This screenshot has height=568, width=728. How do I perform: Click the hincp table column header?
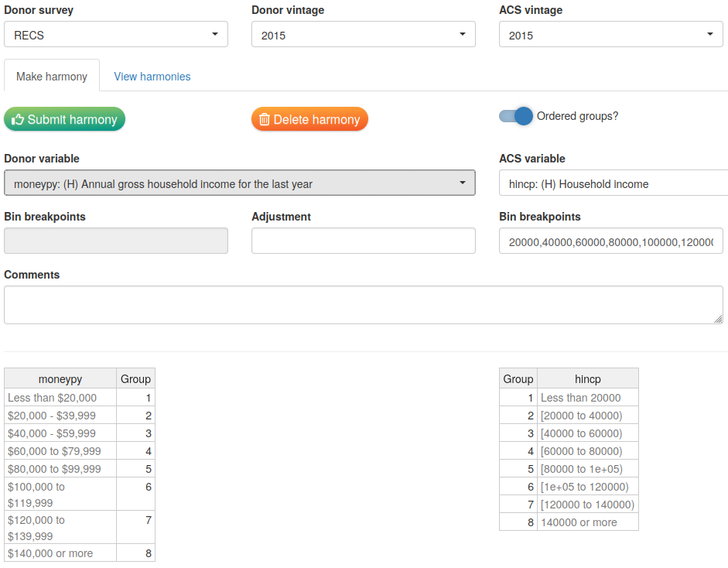pyautogui.click(x=588, y=378)
